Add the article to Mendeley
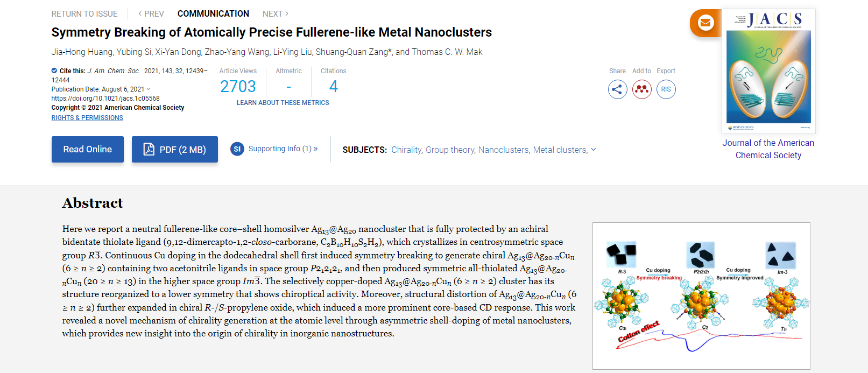Screen dimensions: 868x373 click(x=641, y=89)
